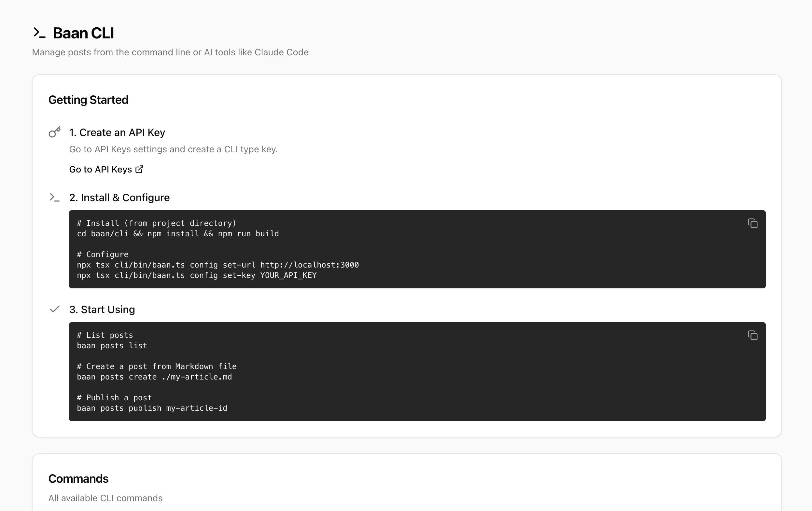812x511 pixels.
Task: Click the key icon next to step 1
Action: [55, 132]
